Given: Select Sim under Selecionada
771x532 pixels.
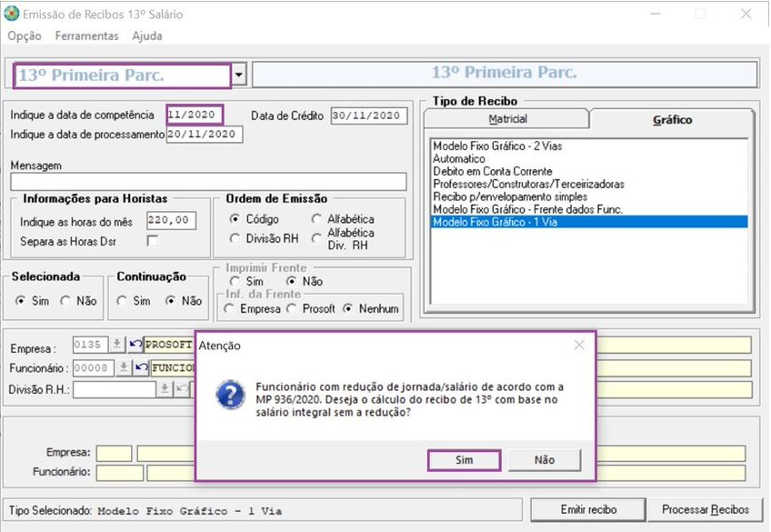Looking at the screenshot, I should 32,300.
